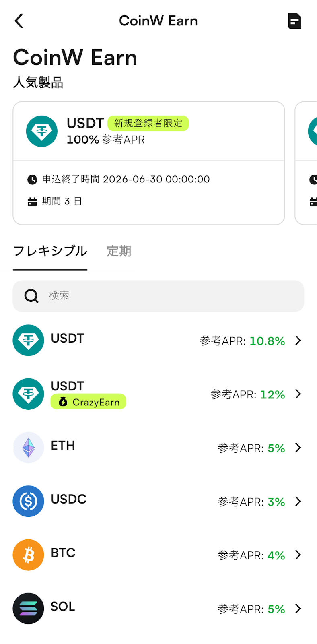The height and width of the screenshot is (644, 317).
Task: Tap the Tether icon in CrazyEarn row
Action: [x=29, y=394]
